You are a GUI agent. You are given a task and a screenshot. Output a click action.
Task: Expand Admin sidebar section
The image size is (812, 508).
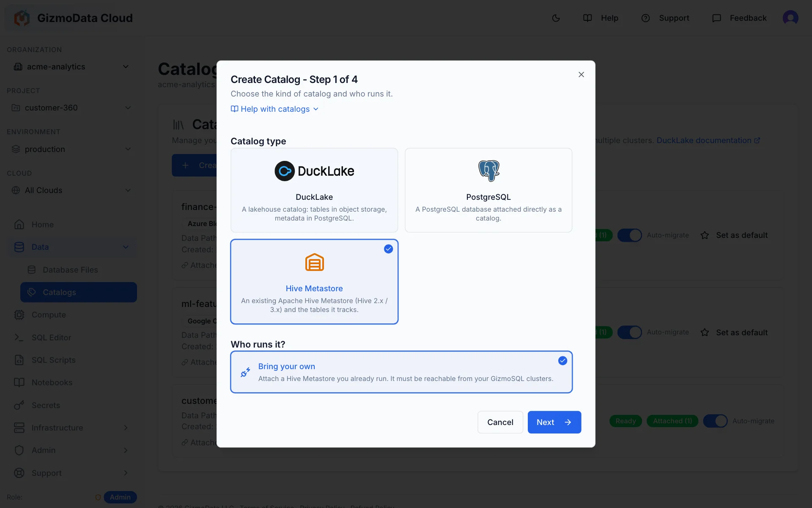[x=72, y=450]
